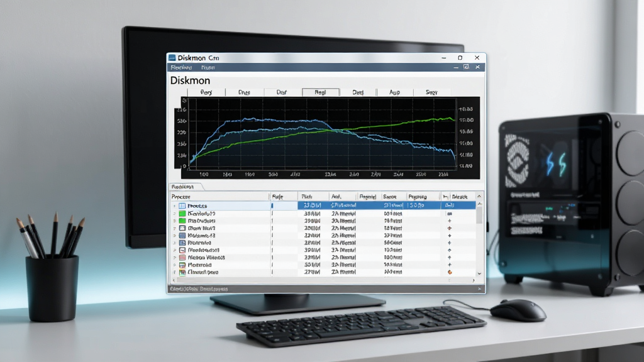Image resolution: width=644 pixels, height=362 pixels.
Task: Click the Diskmon app icon in title bar
Action: click(x=172, y=58)
